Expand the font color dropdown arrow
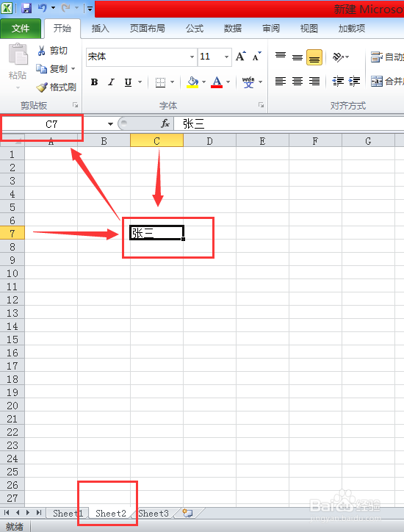 coord(228,82)
